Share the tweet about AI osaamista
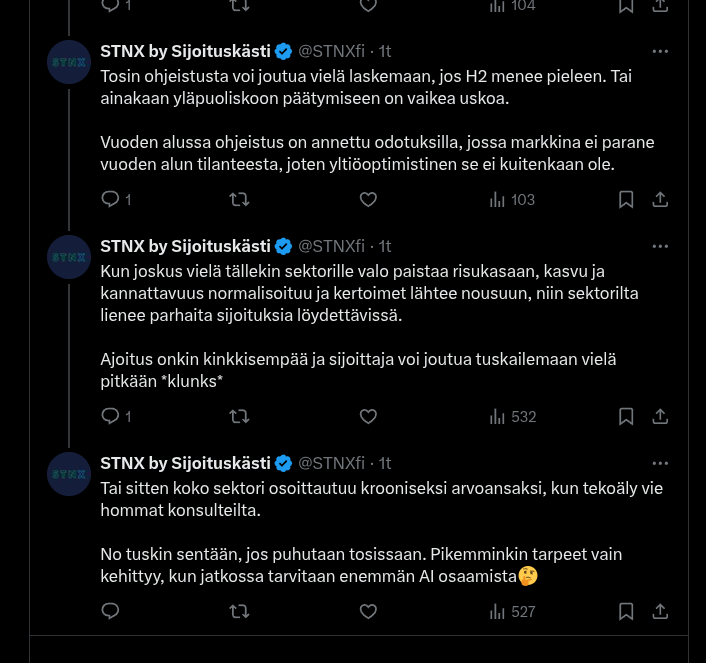 point(660,611)
